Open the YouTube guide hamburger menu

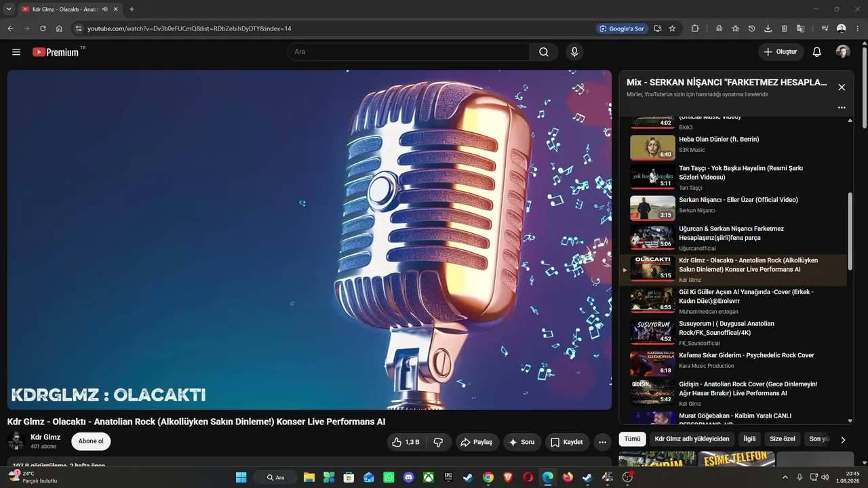pos(16,52)
